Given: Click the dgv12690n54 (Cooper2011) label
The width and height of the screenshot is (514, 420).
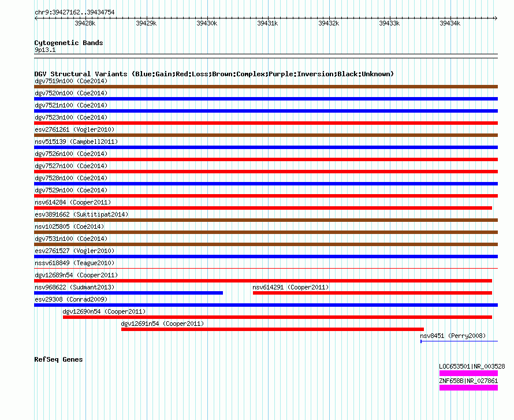Looking at the screenshot, I should [x=104, y=311].
